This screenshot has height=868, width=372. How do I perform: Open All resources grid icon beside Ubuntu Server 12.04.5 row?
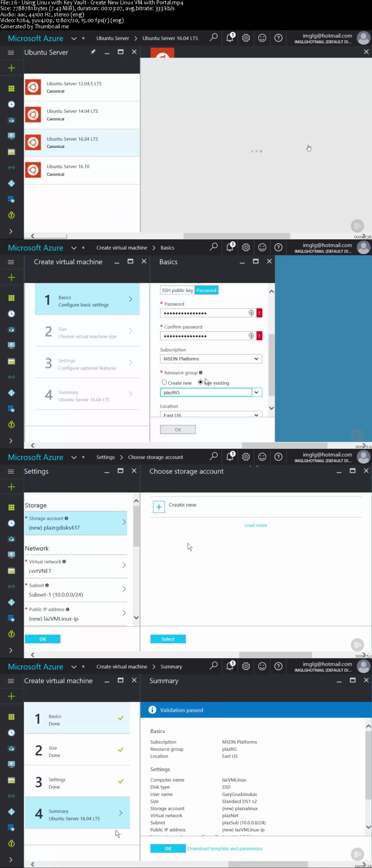[x=11, y=88]
